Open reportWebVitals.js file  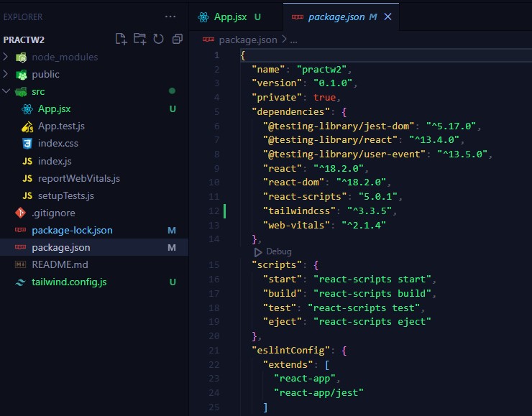coord(79,178)
